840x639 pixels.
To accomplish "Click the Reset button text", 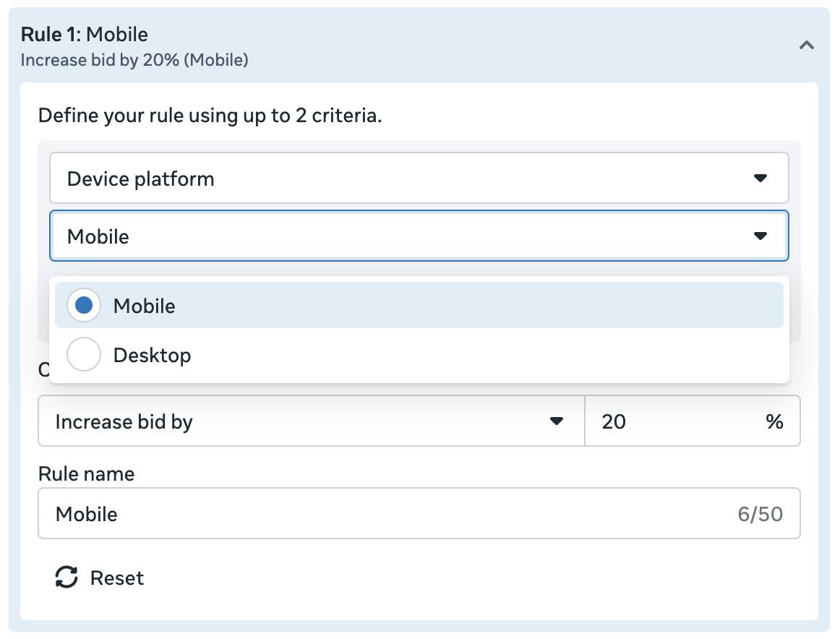I will coord(117,578).
